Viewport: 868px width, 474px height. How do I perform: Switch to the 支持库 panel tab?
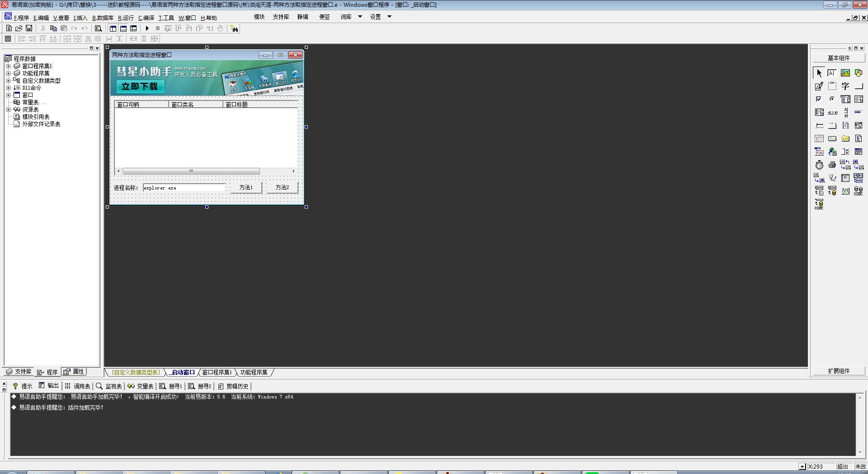point(19,372)
